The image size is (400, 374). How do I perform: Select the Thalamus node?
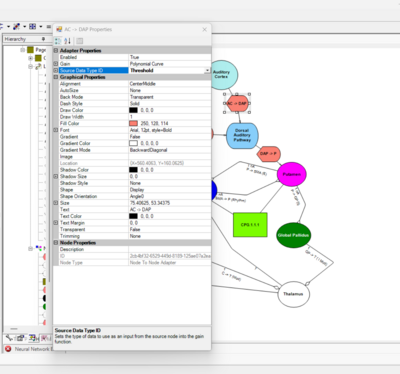pyautogui.click(x=294, y=294)
